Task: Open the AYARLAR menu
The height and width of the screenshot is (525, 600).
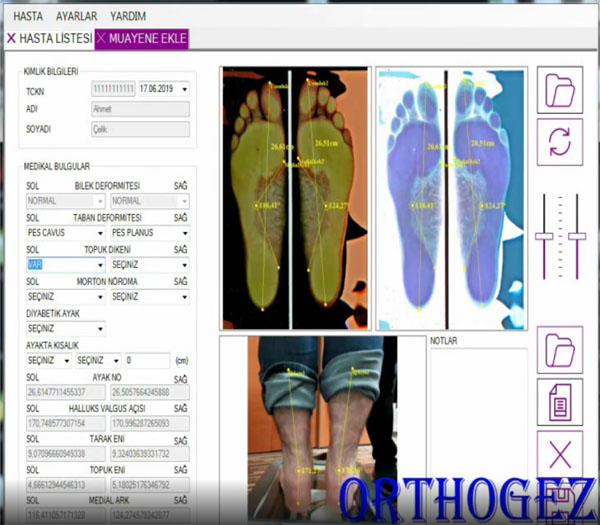Action: (76, 17)
